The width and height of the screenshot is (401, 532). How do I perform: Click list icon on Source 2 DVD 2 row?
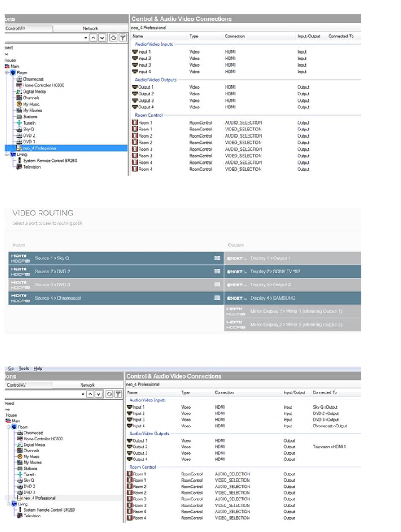(x=217, y=271)
